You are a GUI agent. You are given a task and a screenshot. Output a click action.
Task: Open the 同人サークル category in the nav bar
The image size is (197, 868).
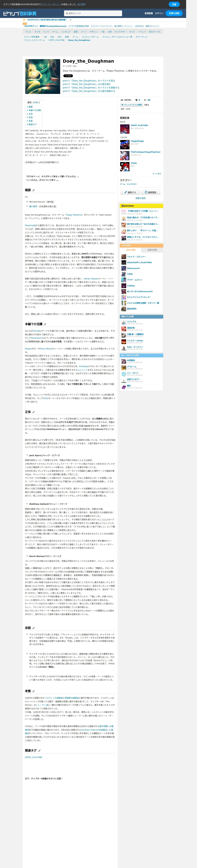(155, 32)
